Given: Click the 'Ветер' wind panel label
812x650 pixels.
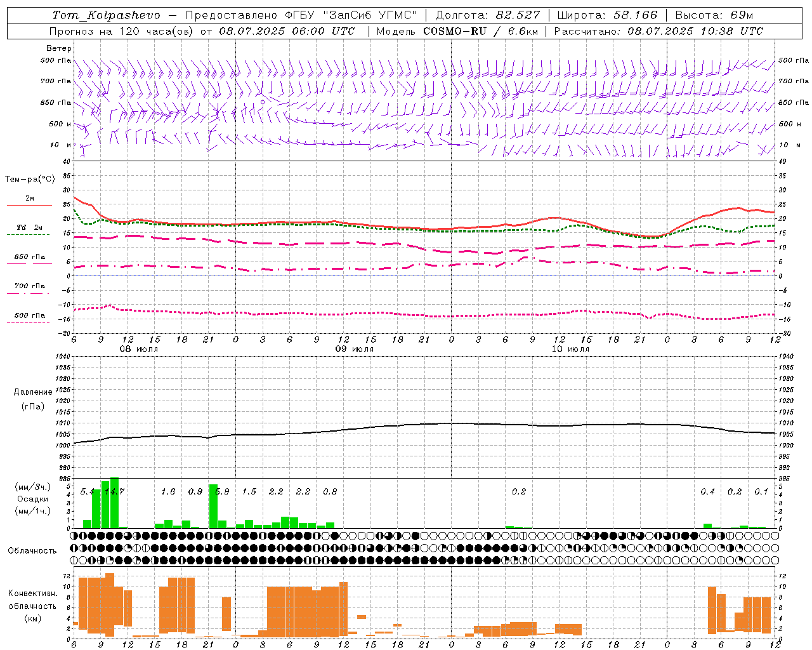Looking at the screenshot, I should pyautogui.click(x=59, y=48).
